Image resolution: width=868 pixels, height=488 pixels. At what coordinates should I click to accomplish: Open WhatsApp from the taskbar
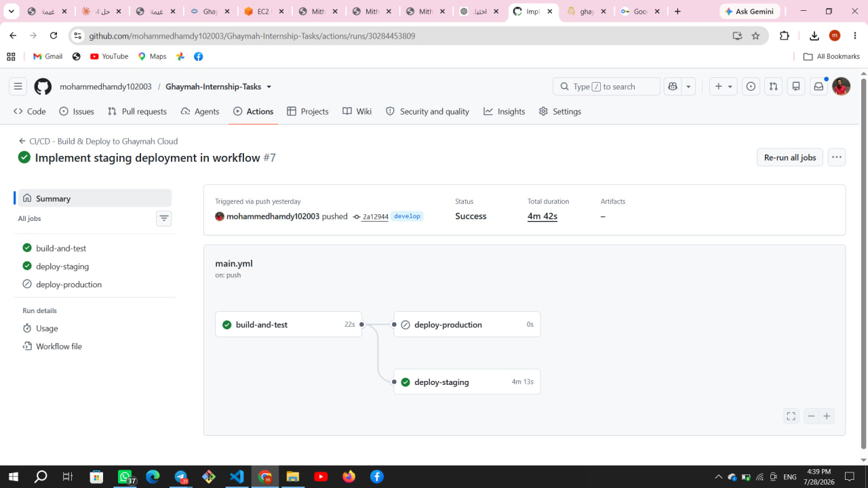pyautogui.click(x=125, y=476)
